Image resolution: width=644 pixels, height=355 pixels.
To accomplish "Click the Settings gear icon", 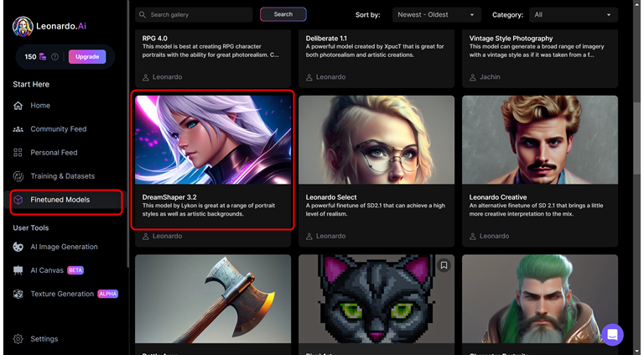I will pyautogui.click(x=18, y=339).
